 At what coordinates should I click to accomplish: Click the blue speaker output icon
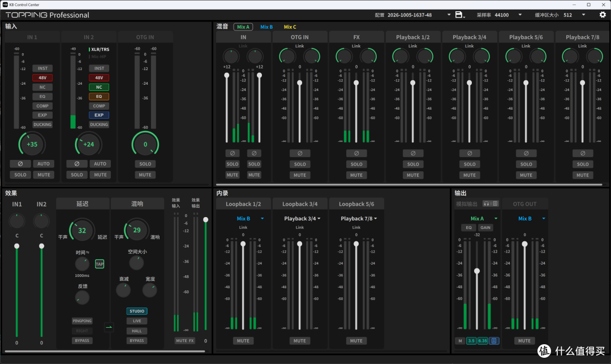coord(494,341)
